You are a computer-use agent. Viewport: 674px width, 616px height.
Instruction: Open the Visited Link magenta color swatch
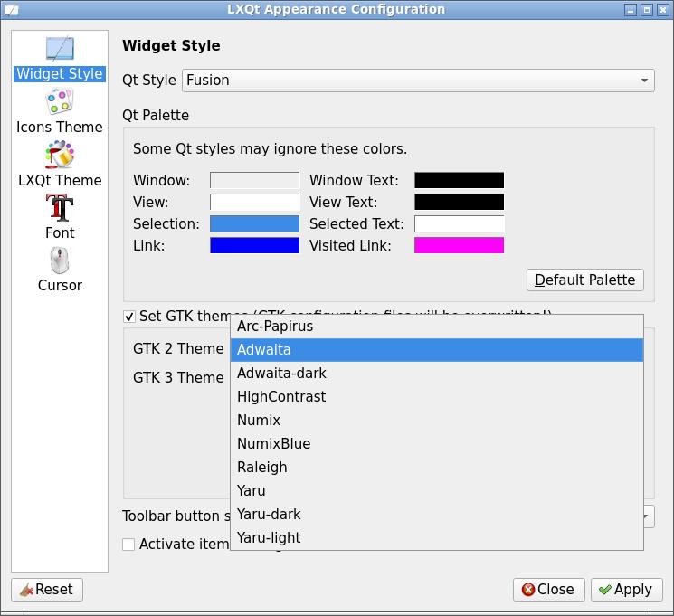459,245
